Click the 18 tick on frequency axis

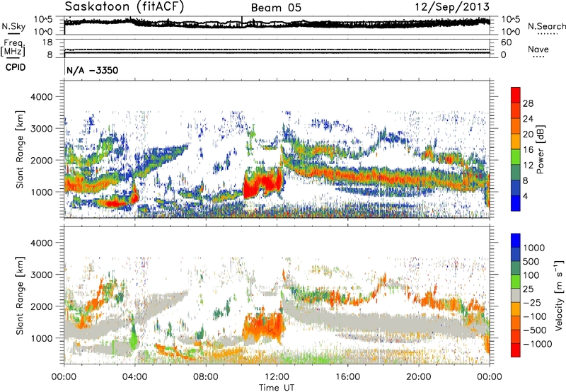pos(47,42)
